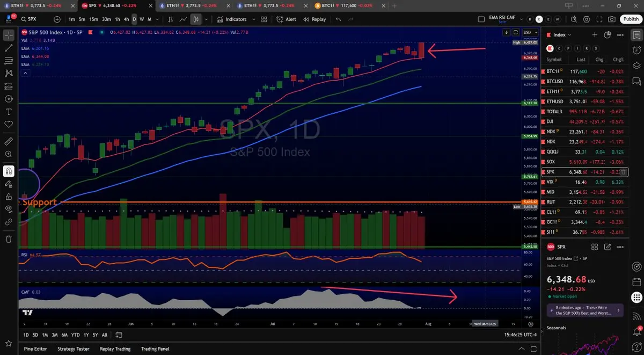The height and width of the screenshot is (355, 644).
Task: Open the go-to-date calendar icon
Action: pyautogui.click(x=119, y=335)
